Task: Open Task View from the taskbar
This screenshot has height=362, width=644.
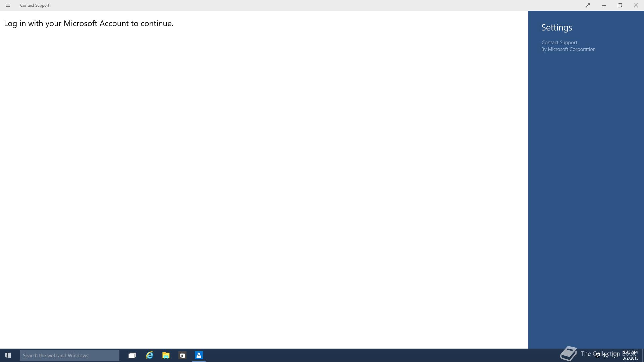Action: (x=132, y=355)
